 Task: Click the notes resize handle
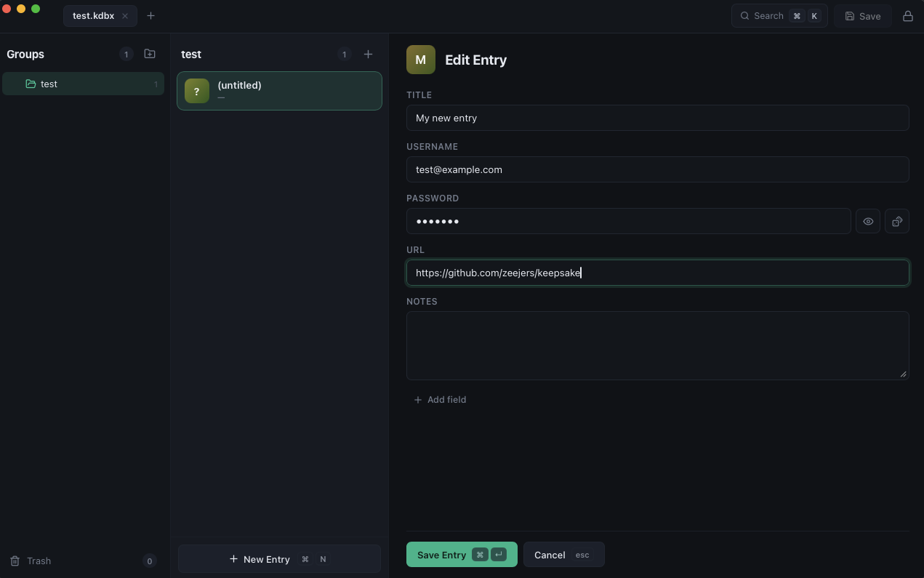coord(904,374)
